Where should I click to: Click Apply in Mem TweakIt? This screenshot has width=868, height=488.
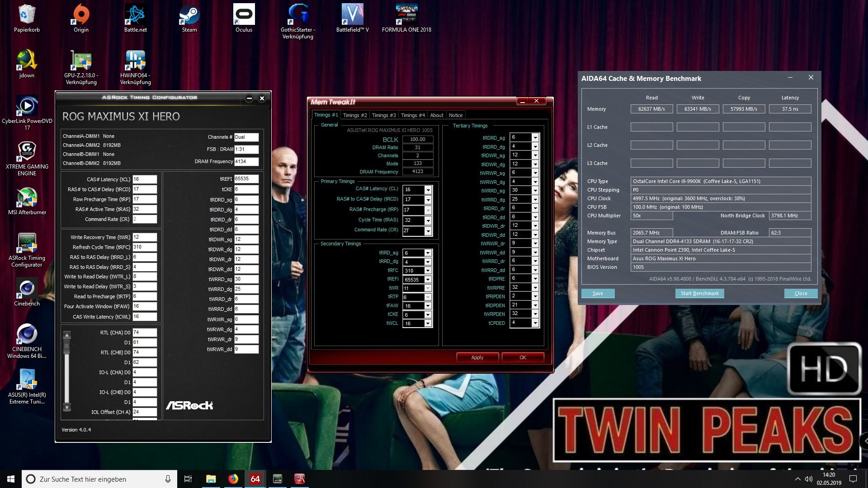pos(477,357)
